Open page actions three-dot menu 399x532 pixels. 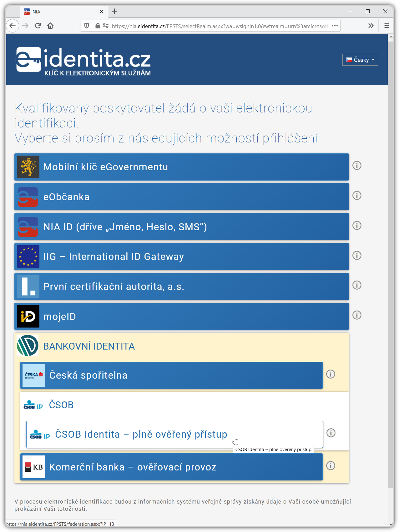[335, 26]
